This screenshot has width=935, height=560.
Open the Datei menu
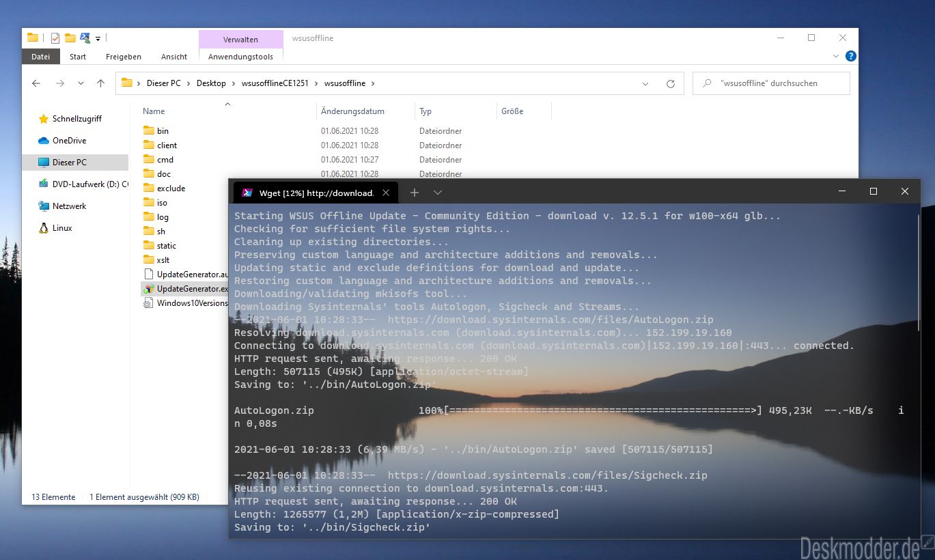(41, 57)
